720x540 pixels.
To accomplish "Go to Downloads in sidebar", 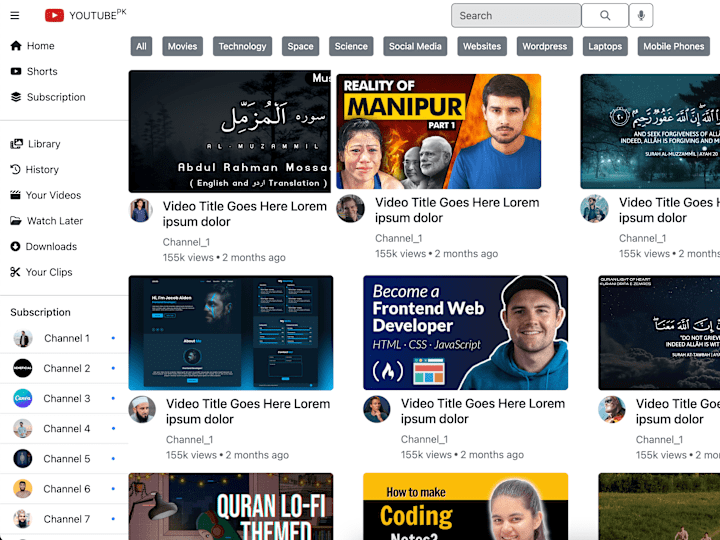I will (44, 247).
